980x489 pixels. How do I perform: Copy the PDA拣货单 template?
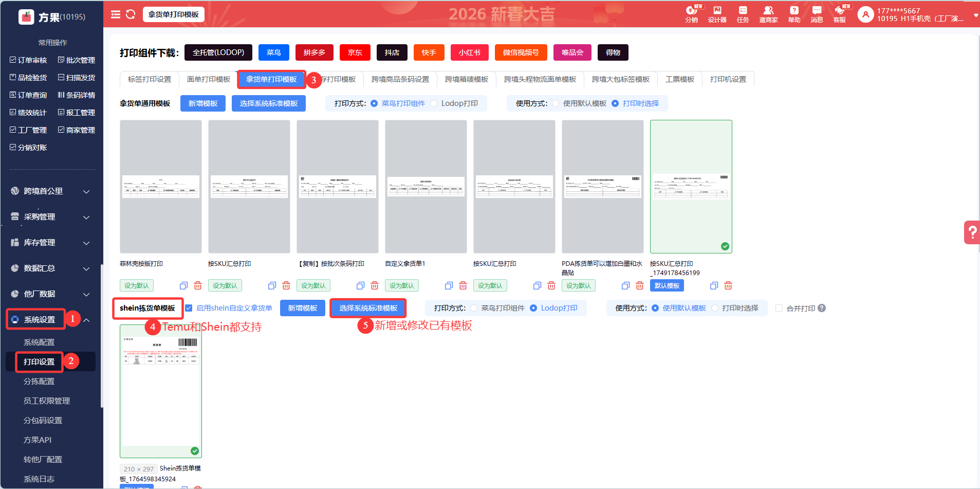pyautogui.click(x=625, y=286)
